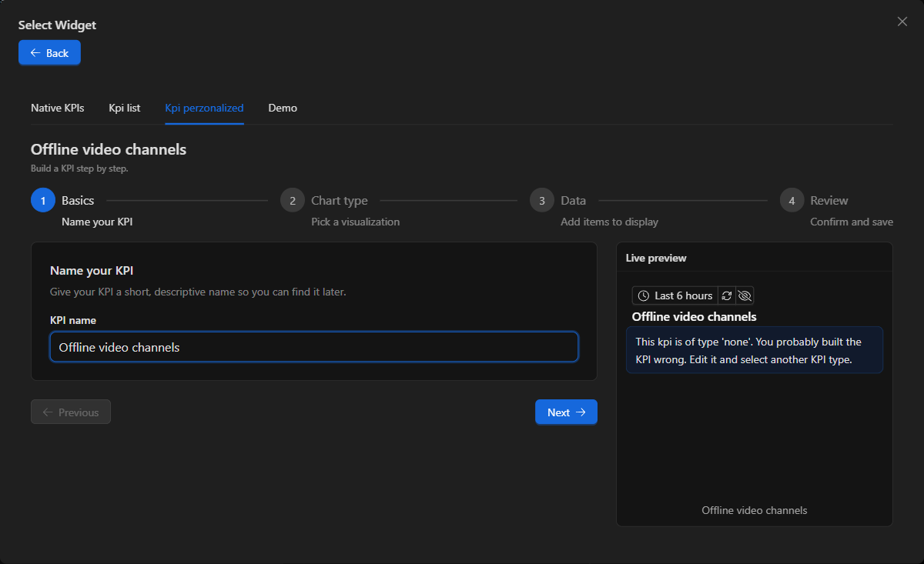Switch to the Demo tab

click(x=283, y=108)
